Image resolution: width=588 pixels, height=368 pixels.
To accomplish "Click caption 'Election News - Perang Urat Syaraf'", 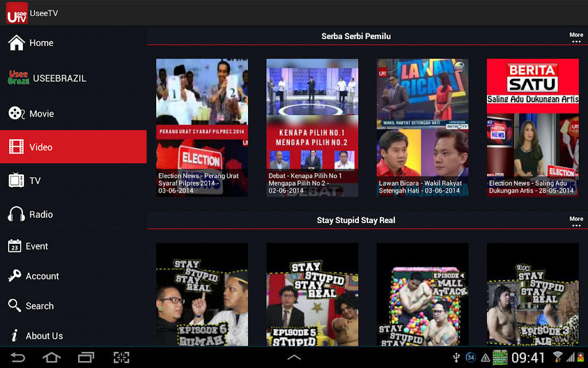I will pyautogui.click(x=198, y=183).
